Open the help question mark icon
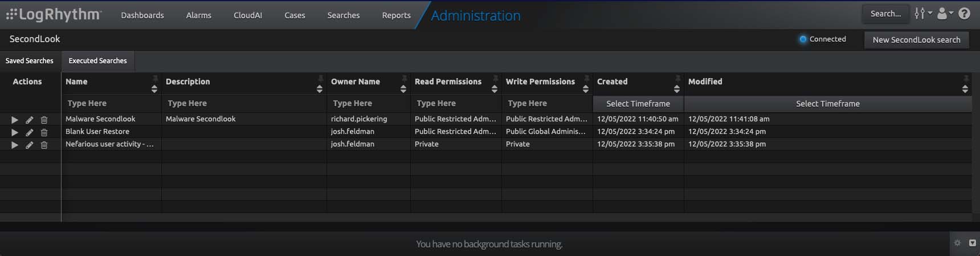 pos(964,14)
